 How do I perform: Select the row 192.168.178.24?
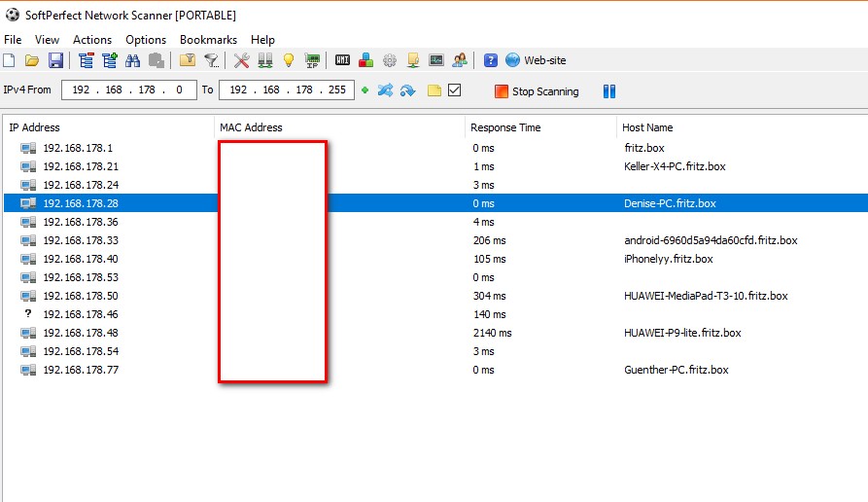tap(435, 185)
